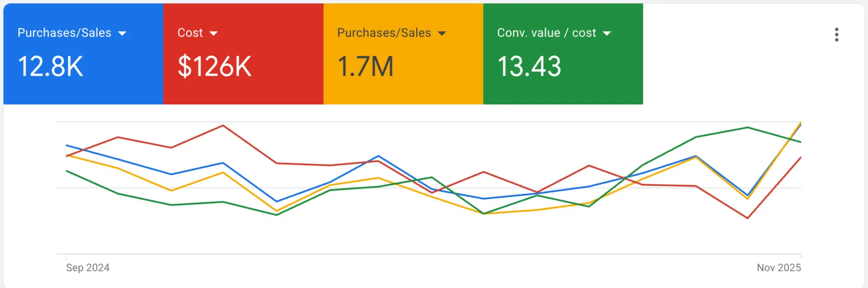Expand the Conv. value / cost dropdown arrow
The width and height of the screenshot is (868, 288).
[607, 33]
